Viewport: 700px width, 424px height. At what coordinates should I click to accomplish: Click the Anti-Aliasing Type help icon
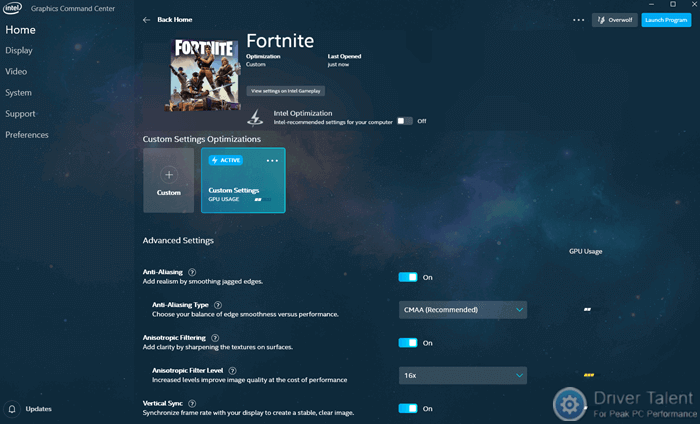click(x=218, y=305)
